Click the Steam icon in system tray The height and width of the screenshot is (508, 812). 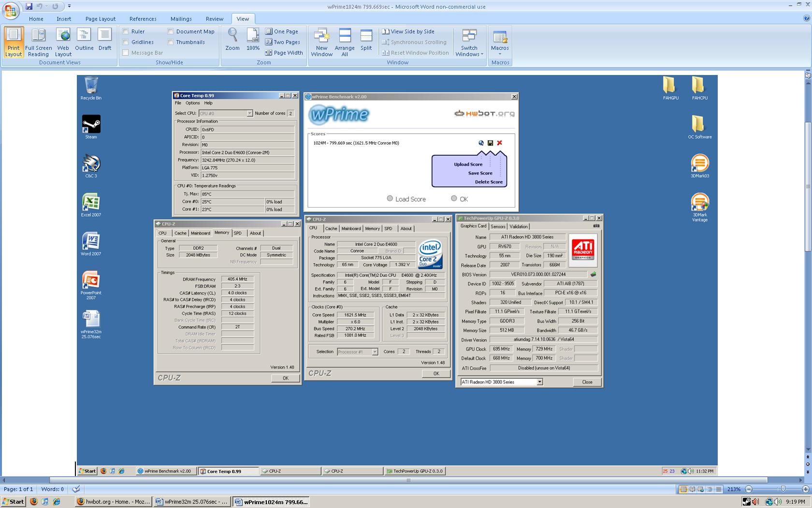pyautogui.click(x=747, y=502)
